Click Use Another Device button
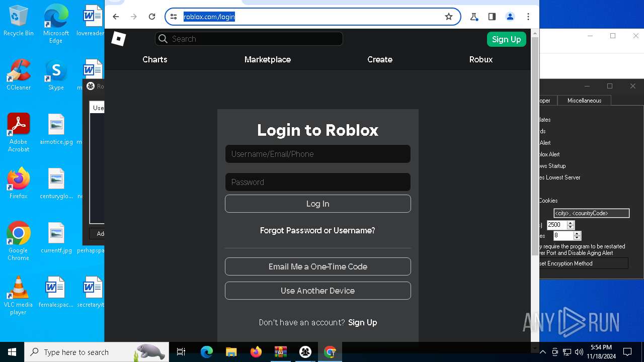The width and height of the screenshot is (644, 362). coord(318,291)
